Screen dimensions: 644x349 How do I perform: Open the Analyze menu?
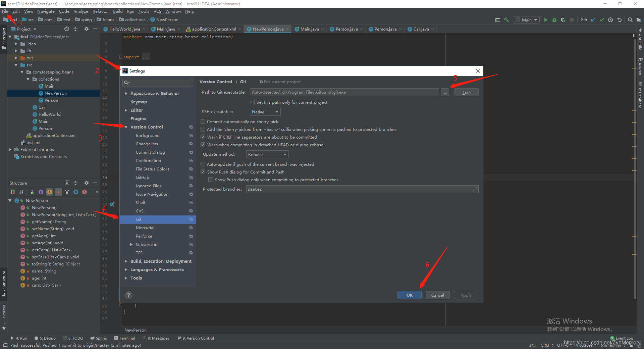coord(81,11)
